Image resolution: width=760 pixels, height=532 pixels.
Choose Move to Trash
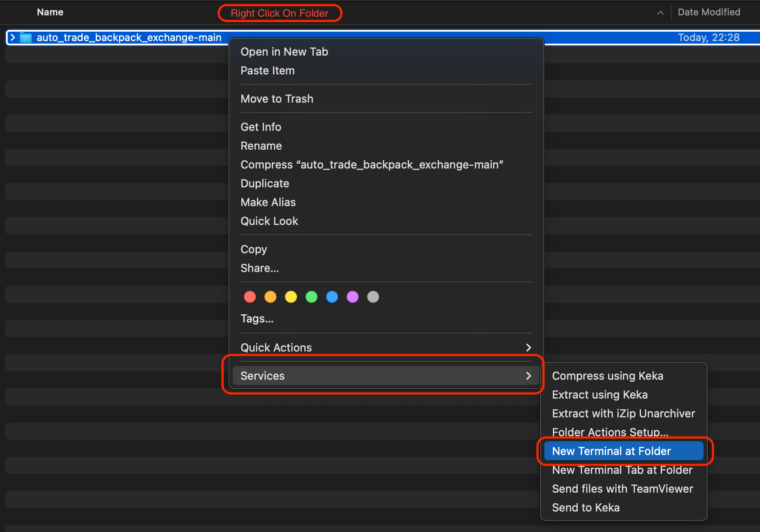(x=386, y=99)
